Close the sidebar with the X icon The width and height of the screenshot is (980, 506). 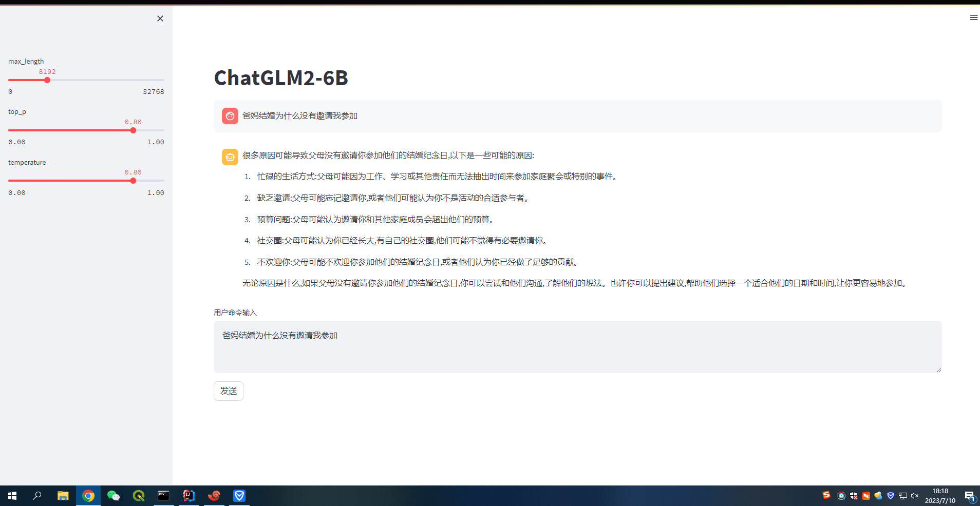[160, 18]
